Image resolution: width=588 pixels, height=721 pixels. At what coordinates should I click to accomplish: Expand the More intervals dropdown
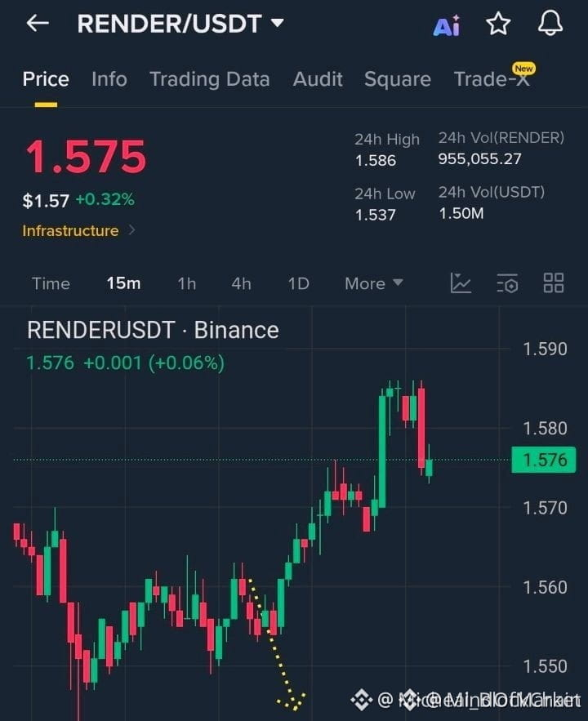click(374, 283)
